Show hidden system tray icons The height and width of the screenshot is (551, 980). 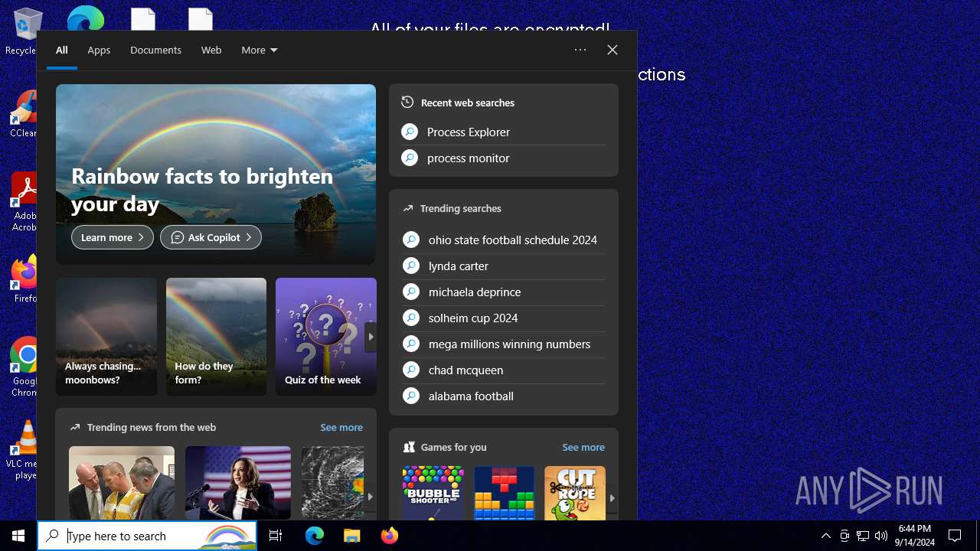click(x=826, y=536)
